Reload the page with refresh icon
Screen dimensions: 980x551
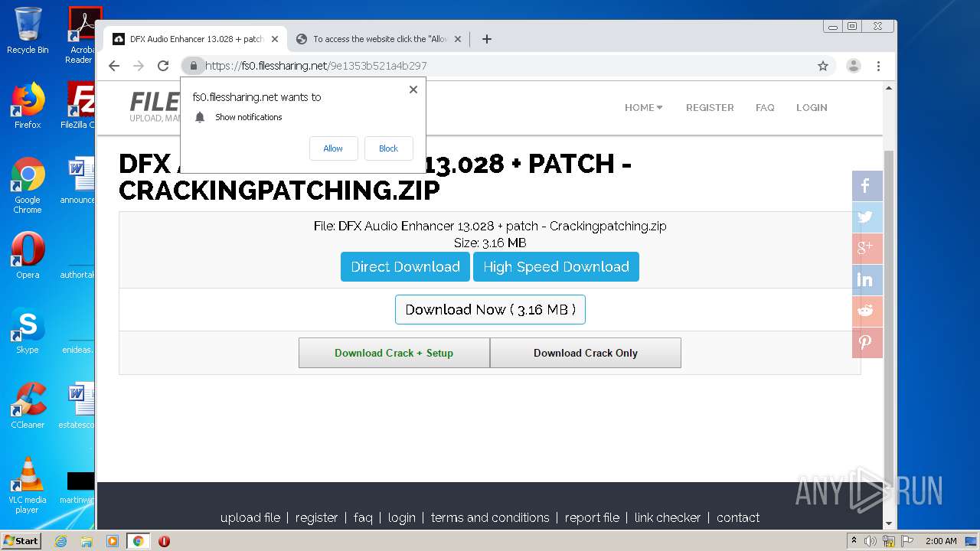click(163, 66)
